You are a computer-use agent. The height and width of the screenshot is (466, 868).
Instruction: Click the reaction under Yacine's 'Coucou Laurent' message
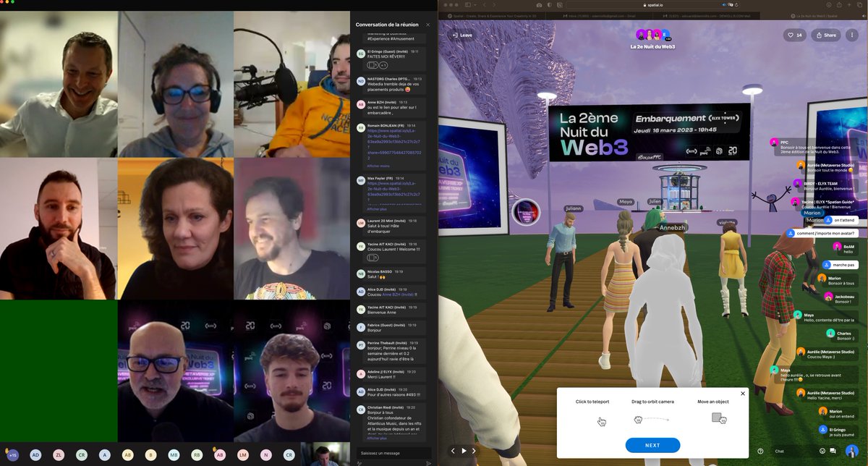pyautogui.click(x=373, y=258)
